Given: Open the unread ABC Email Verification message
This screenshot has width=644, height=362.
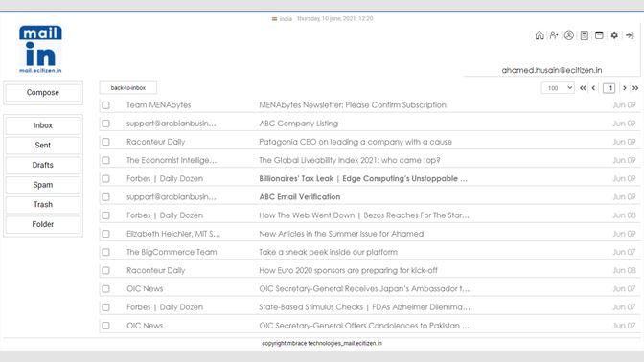Looking at the screenshot, I should [299, 197].
